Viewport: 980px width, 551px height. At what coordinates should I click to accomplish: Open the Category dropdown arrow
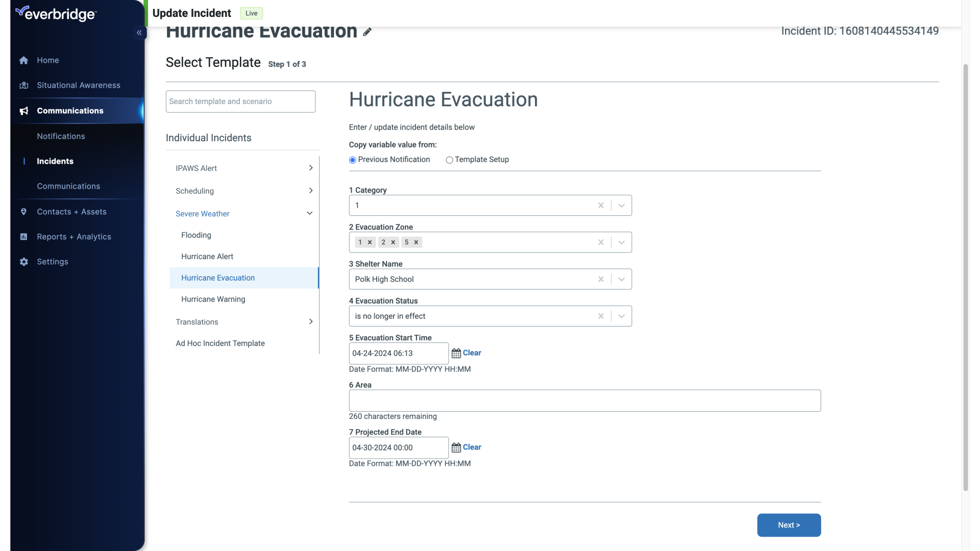[621, 205]
